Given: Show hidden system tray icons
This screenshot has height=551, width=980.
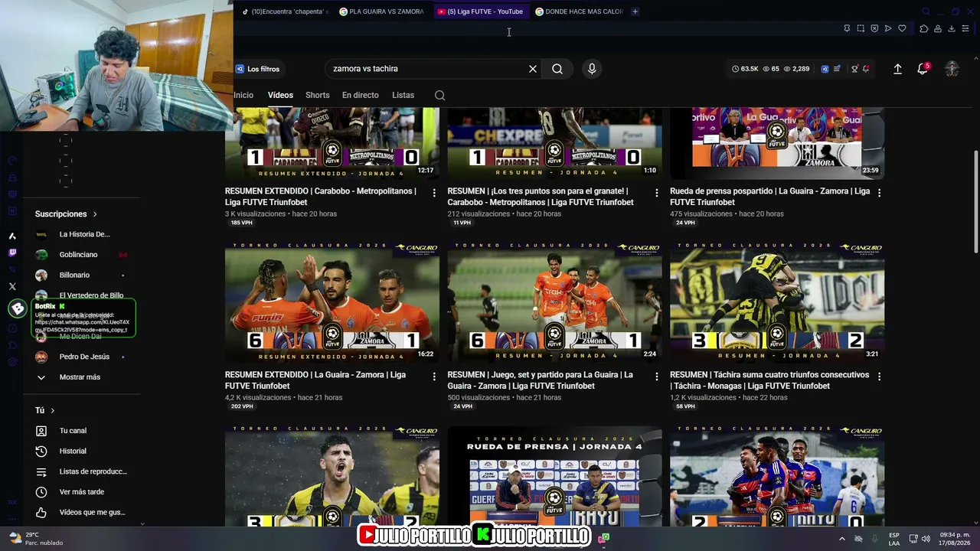Looking at the screenshot, I should tap(841, 539).
